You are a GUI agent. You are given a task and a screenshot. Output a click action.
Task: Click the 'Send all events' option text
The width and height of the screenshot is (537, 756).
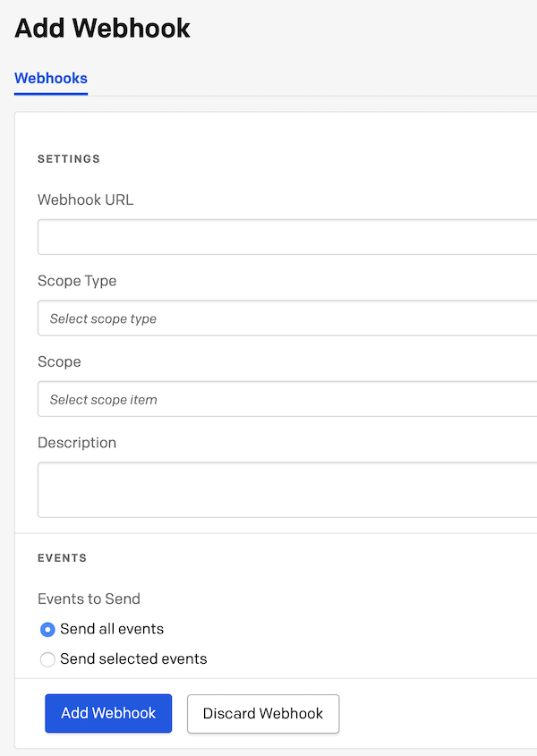point(112,629)
